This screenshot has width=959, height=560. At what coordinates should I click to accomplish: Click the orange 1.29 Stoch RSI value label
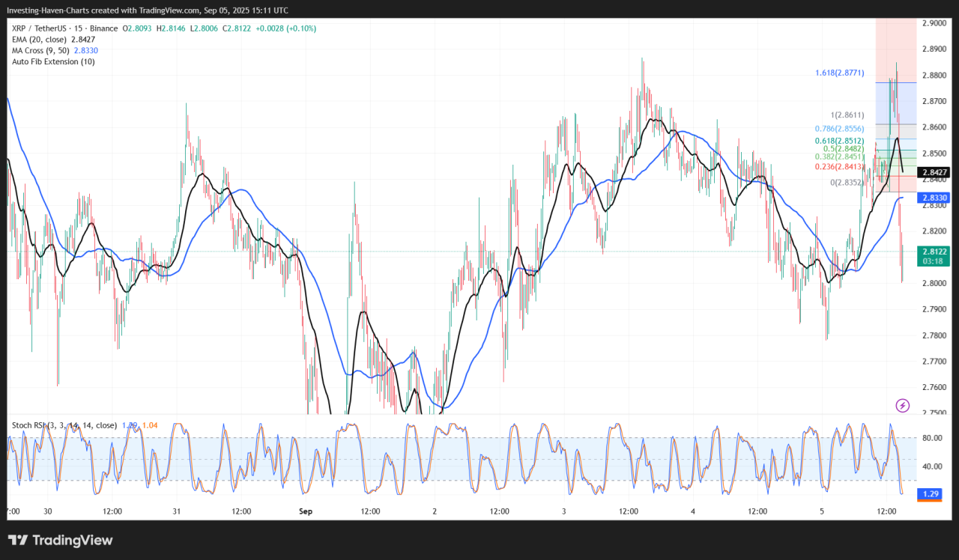pyautogui.click(x=931, y=494)
